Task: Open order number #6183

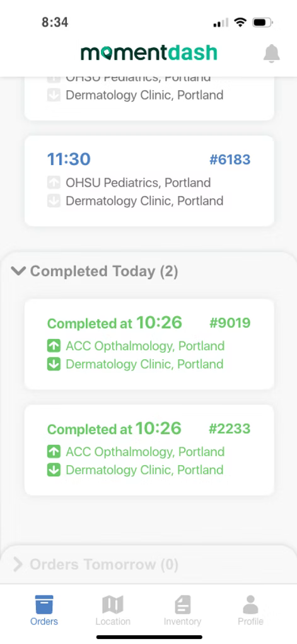Action: pos(230,159)
